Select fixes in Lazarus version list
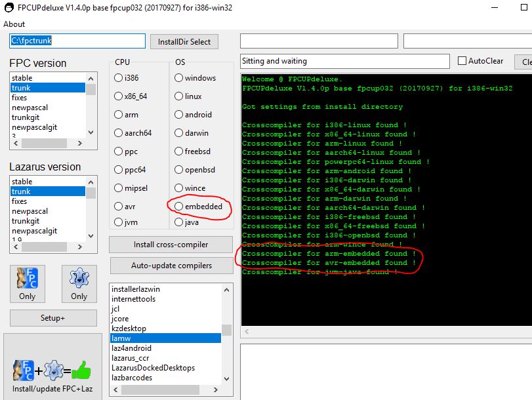Screen dimensions: 532x400 [x=48, y=201]
